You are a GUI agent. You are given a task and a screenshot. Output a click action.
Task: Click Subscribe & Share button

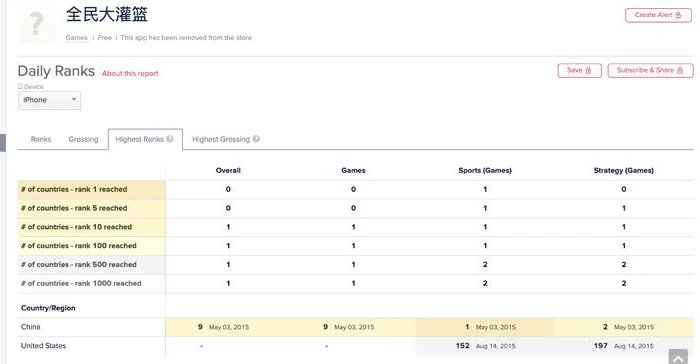(x=650, y=71)
